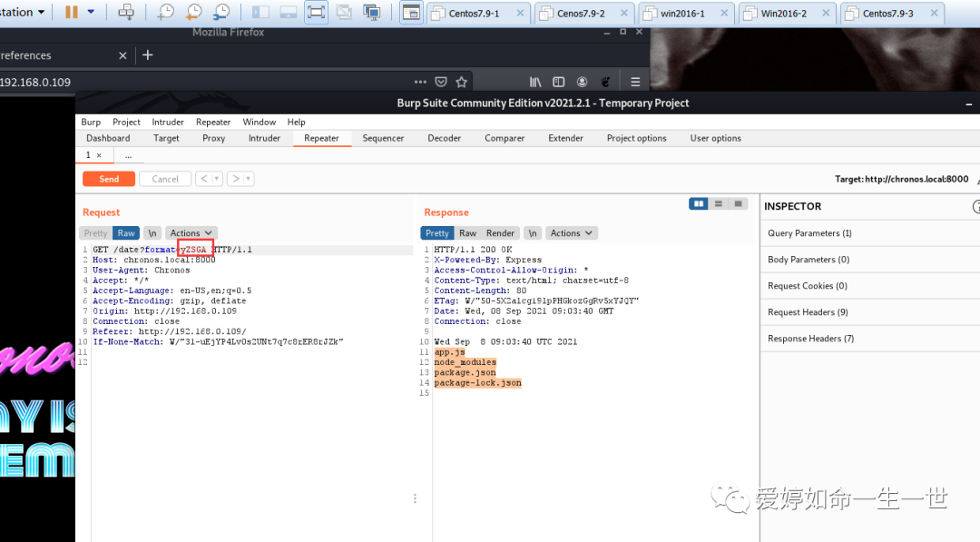Image resolution: width=980 pixels, height=542 pixels.
Task: Select Raw view in Request panel
Action: 126,232
